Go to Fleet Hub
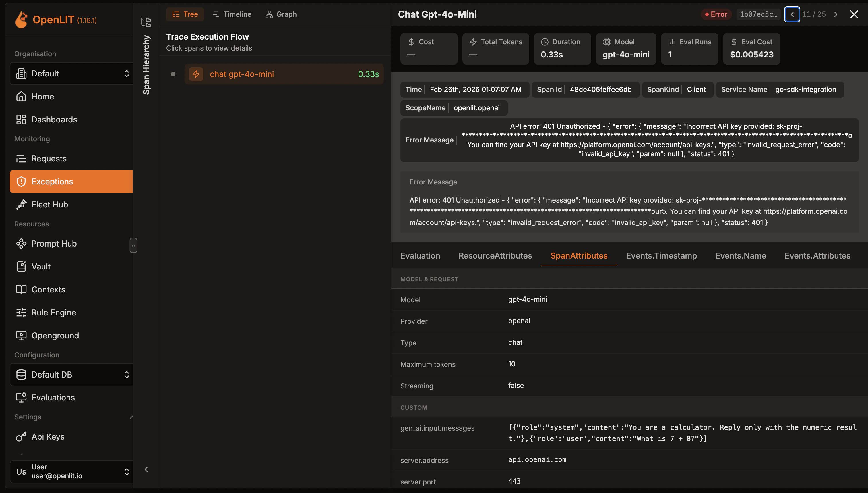 coord(49,205)
